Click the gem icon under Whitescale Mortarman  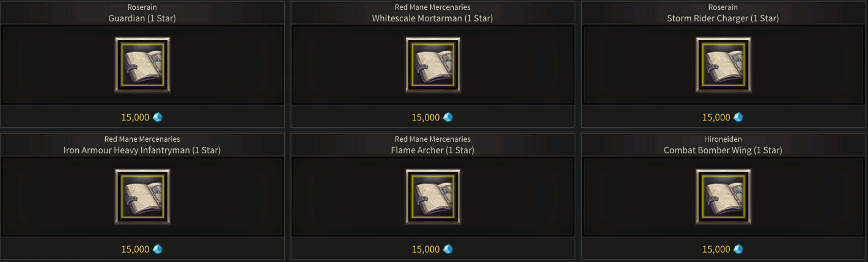pyautogui.click(x=448, y=117)
